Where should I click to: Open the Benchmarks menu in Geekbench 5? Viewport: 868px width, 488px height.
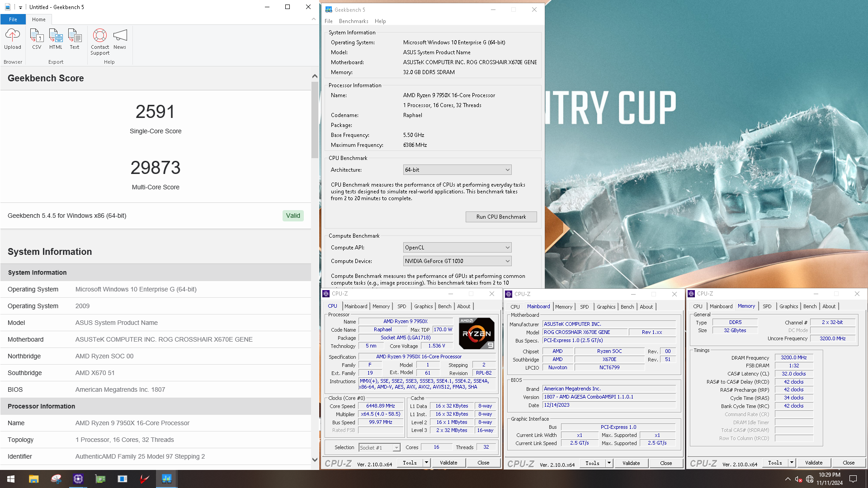[354, 21]
